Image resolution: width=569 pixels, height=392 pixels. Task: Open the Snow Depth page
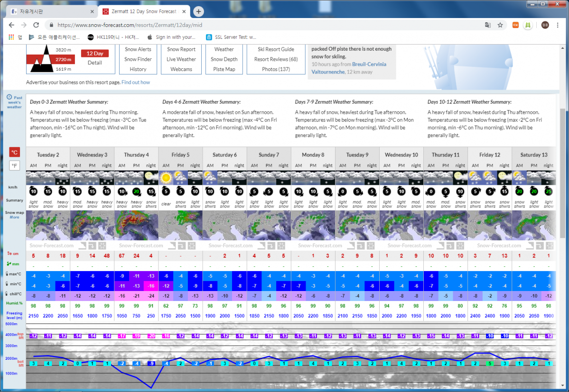click(224, 59)
